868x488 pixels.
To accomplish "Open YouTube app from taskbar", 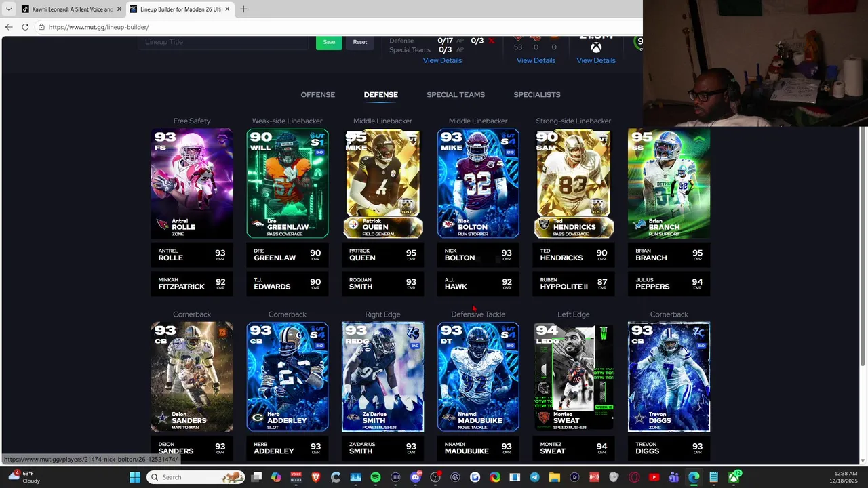I will (654, 477).
